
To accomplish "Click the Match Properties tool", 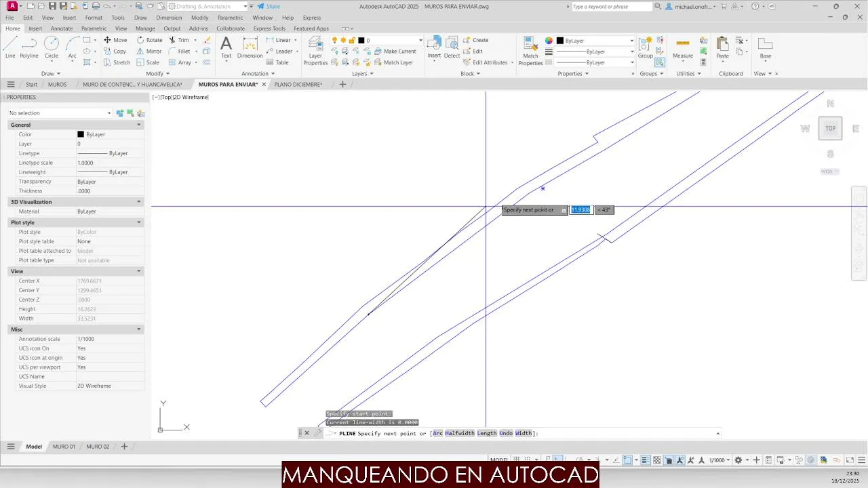I will [530, 51].
